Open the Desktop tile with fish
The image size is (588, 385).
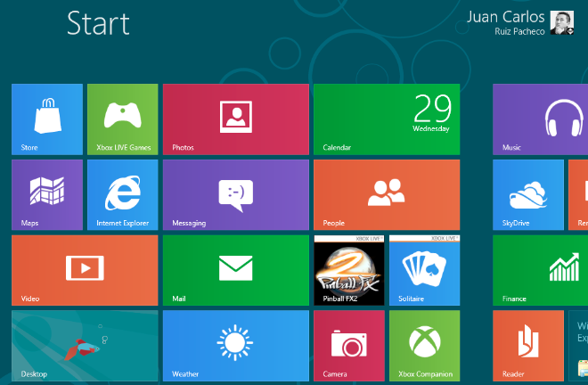point(85,346)
